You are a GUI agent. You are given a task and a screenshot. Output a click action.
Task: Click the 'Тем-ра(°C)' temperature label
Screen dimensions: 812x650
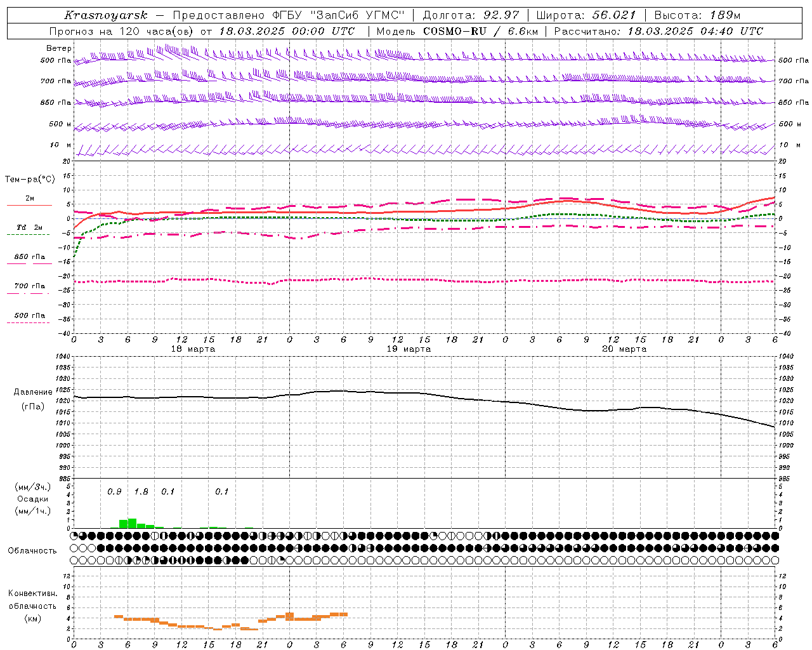[x=30, y=180]
